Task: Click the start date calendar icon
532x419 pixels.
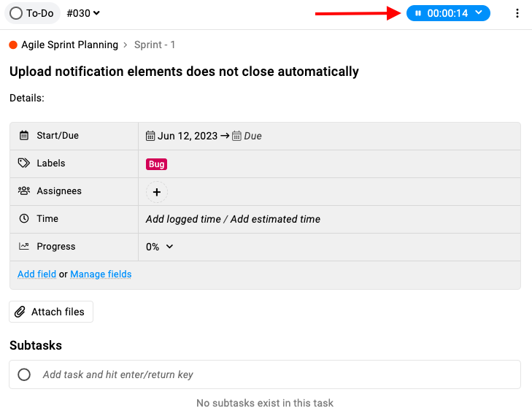Action: pyautogui.click(x=150, y=136)
